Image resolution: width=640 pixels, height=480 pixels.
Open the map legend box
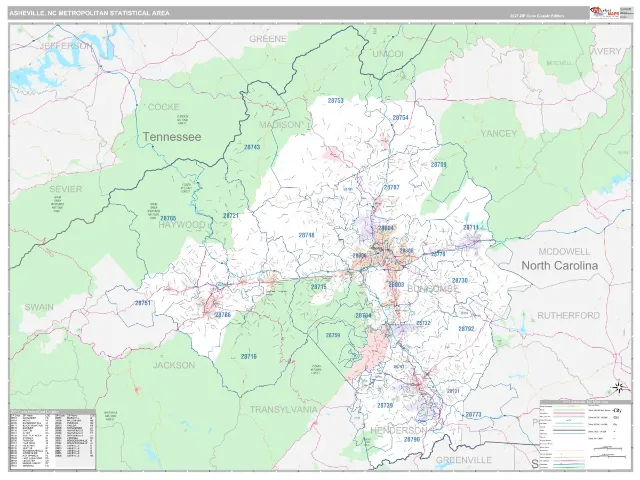(x=585, y=436)
